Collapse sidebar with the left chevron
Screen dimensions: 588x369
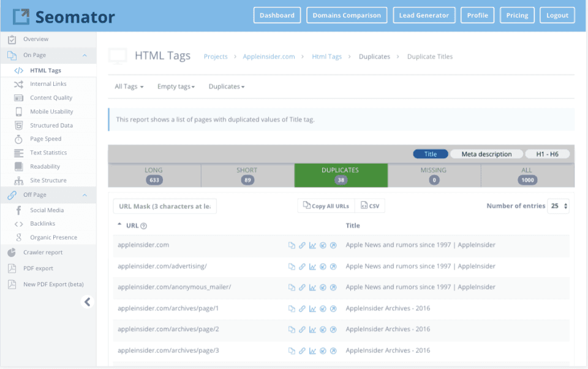[87, 302]
